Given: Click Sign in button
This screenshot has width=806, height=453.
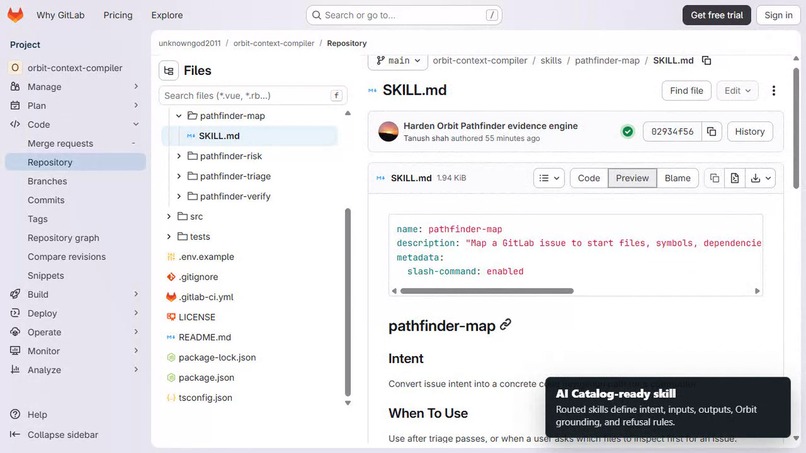Looking at the screenshot, I should [778, 15].
